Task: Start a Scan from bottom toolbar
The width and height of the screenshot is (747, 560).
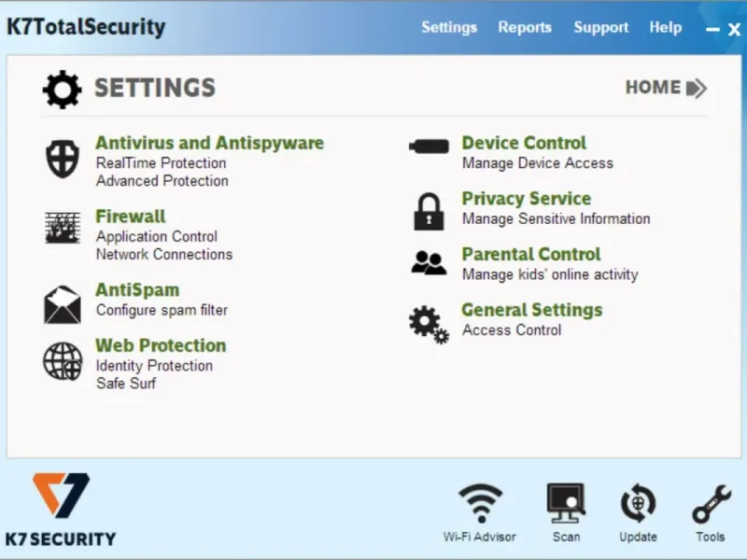Action: point(566,512)
